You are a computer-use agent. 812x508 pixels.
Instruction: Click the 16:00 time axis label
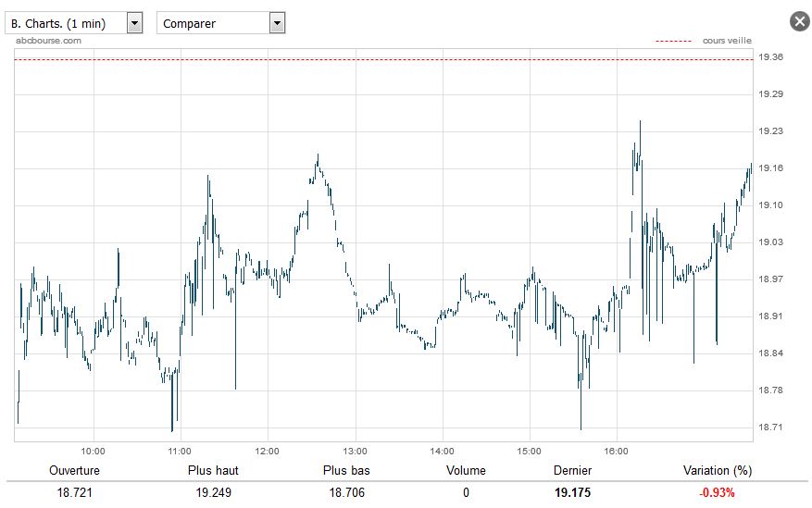coord(617,452)
